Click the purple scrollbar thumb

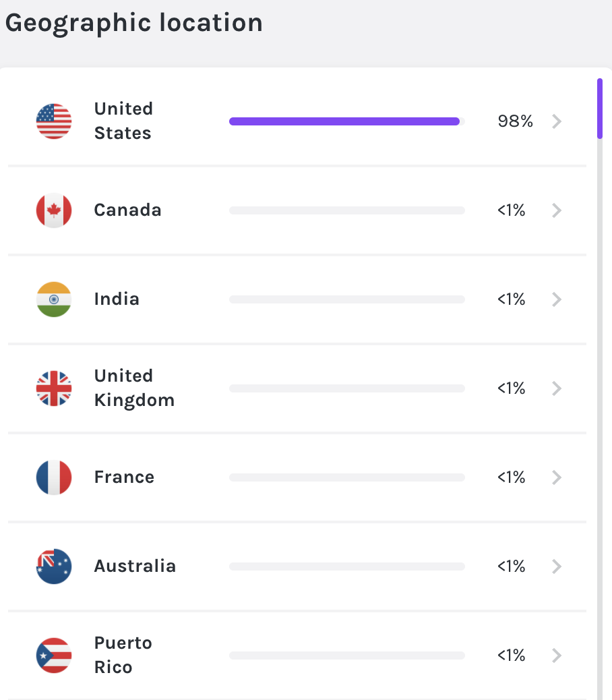coord(600,109)
